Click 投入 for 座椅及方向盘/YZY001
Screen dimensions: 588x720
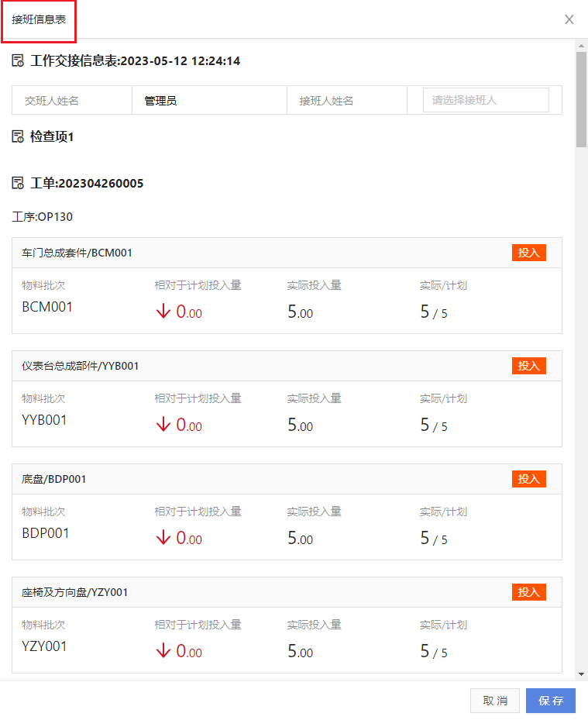tap(529, 592)
